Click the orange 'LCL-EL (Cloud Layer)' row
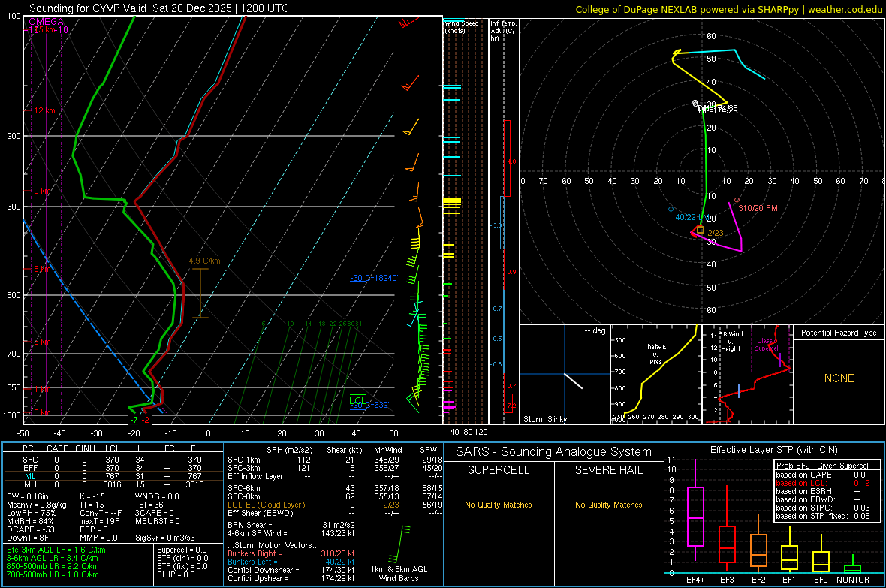Viewport: 886px width, 588px height. click(335, 505)
